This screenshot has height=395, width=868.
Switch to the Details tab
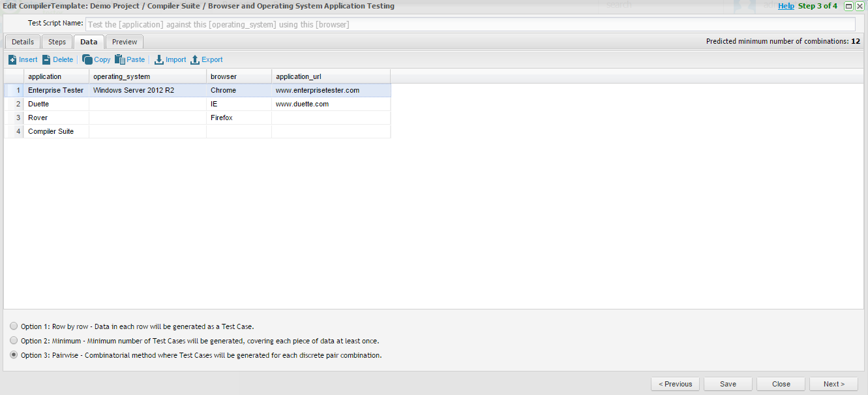(x=23, y=42)
